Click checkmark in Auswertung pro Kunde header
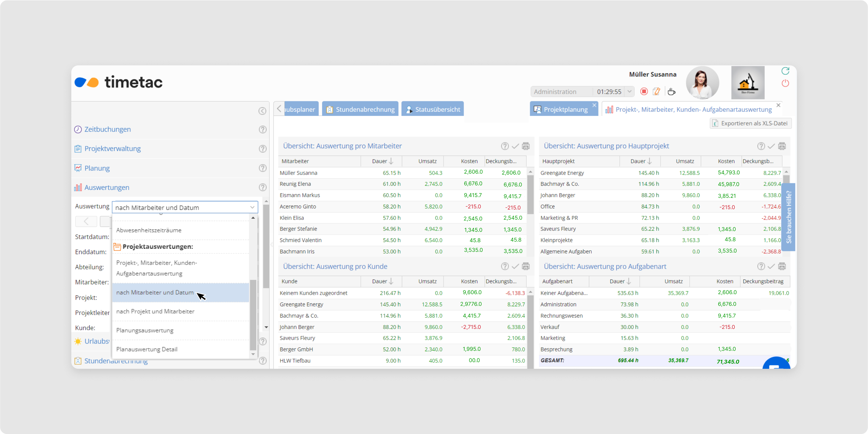Viewport: 868px width, 434px height. tap(515, 267)
